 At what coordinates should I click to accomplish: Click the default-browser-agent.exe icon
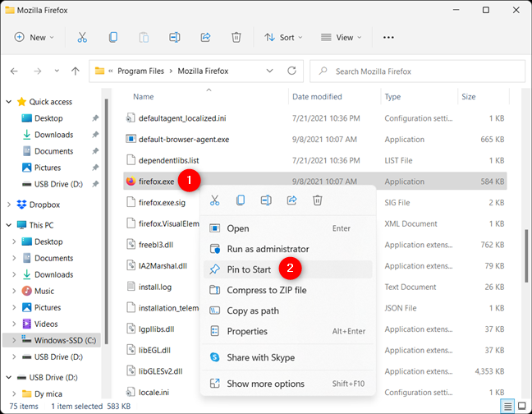131,139
